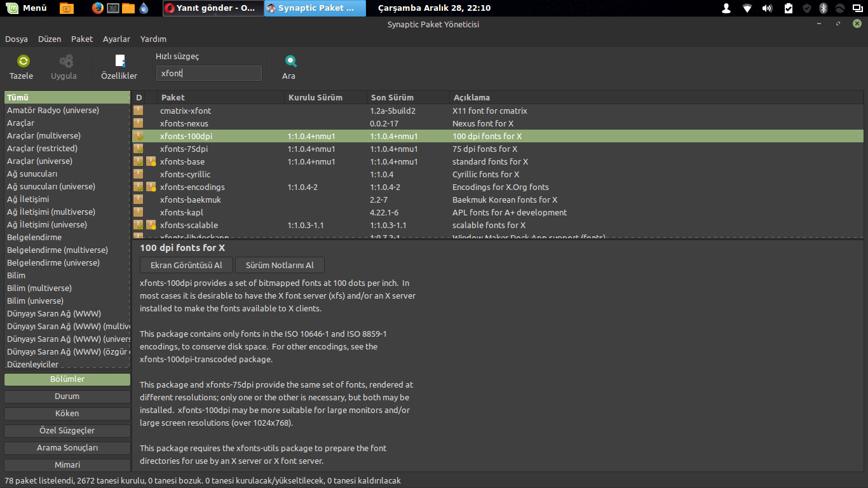Click the Sürüm Notlarını Al button
The height and width of the screenshot is (488, 868).
[x=280, y=265]
